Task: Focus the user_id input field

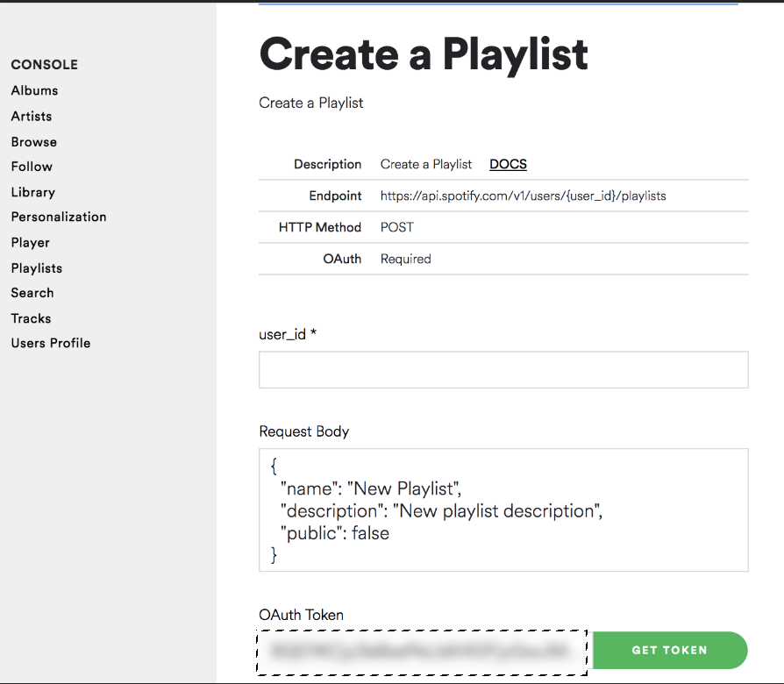Action: (503, 369)
